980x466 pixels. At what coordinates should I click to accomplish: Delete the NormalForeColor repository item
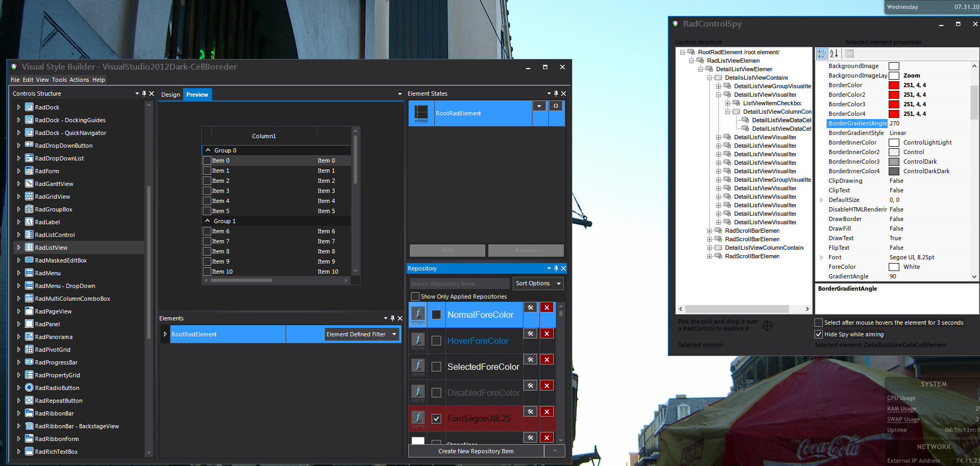(547, 308)
